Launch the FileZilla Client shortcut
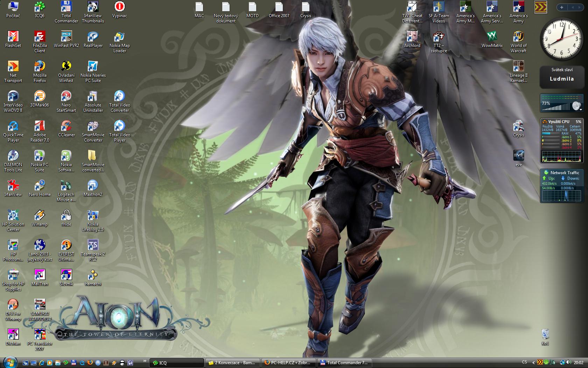 [x=40, y=37]
